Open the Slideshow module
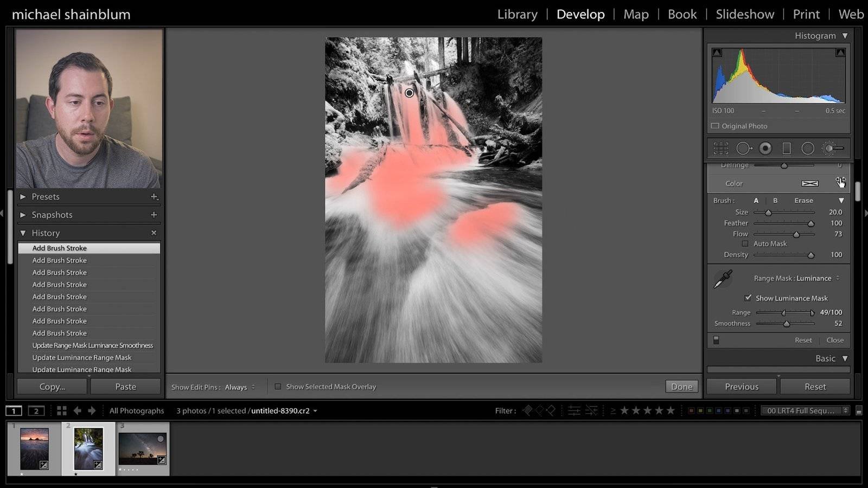The image size is (868, 488). (x=744, y=14)
